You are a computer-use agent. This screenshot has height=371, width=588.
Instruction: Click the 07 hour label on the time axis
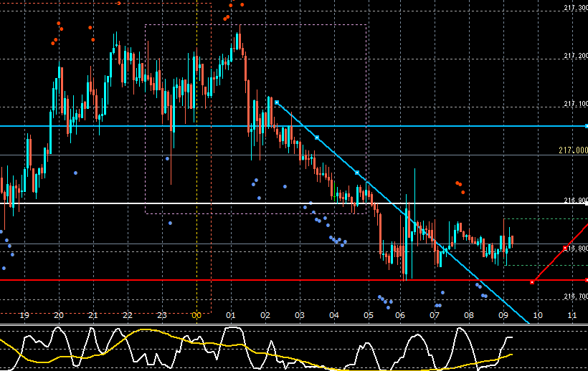pos(435,315)
